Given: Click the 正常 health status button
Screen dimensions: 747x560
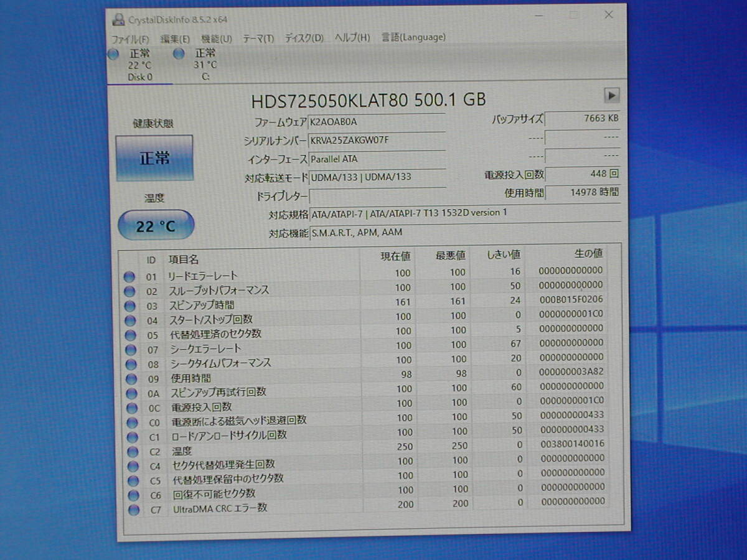Looking at the screenshot, I should 154,158.
